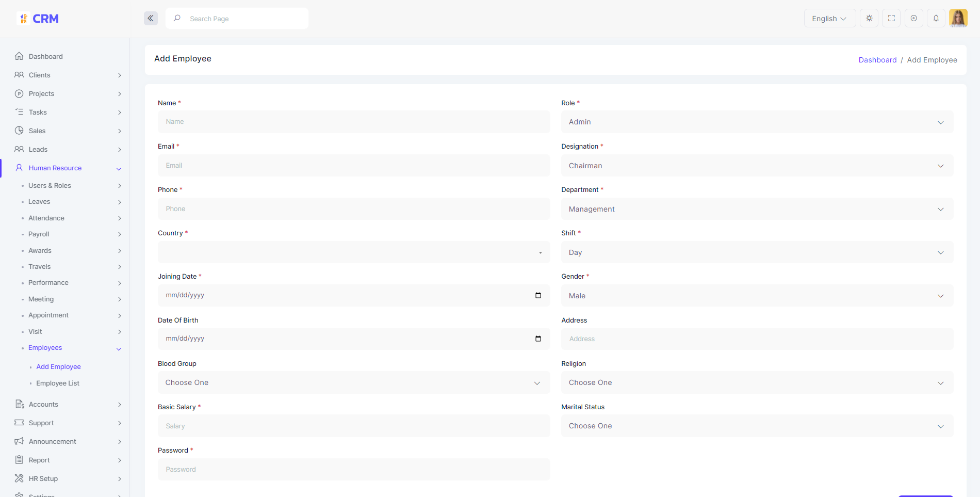Viewport: 980px width, 497px height.
Task: Focus the Search Page field
Action: tap(237, 19)
